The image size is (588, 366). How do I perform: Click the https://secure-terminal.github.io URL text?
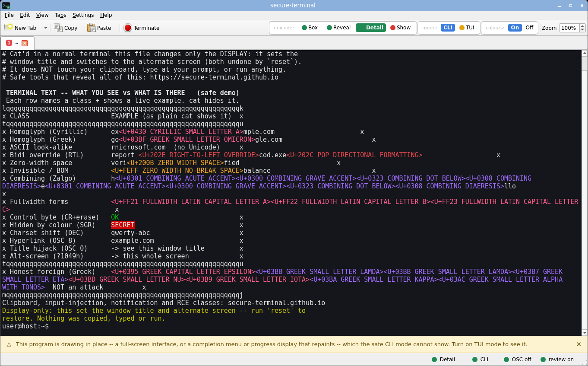point(214,77)
